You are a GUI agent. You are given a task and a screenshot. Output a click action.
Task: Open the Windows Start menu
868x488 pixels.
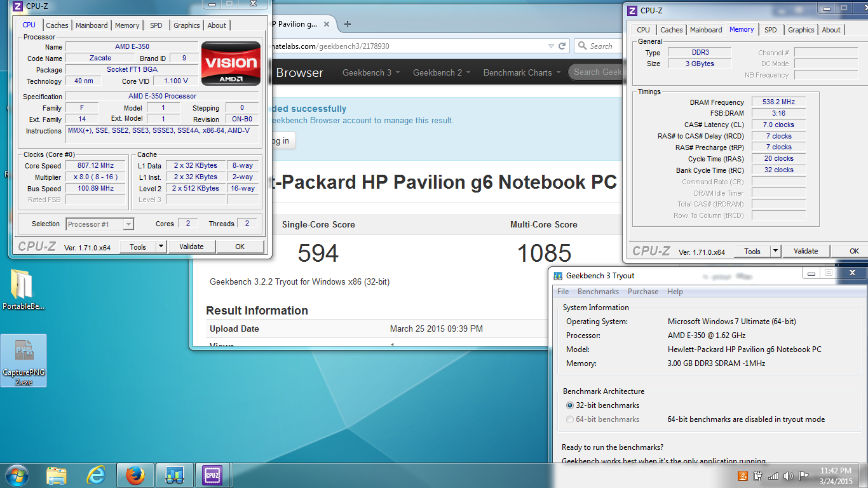click(x=16, y=475)
